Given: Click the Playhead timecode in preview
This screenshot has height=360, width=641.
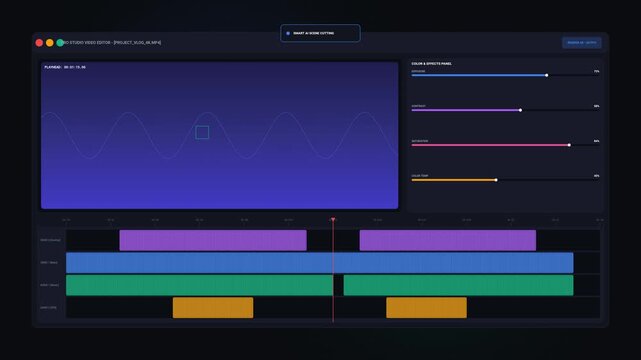Looking at the screenshot, I should pyautogui.click(x=65, y=67).
